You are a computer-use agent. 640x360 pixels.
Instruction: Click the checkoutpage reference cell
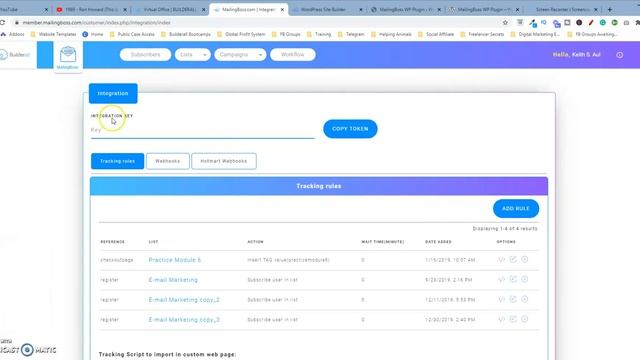pyautogui.click(x=117, y=260)
